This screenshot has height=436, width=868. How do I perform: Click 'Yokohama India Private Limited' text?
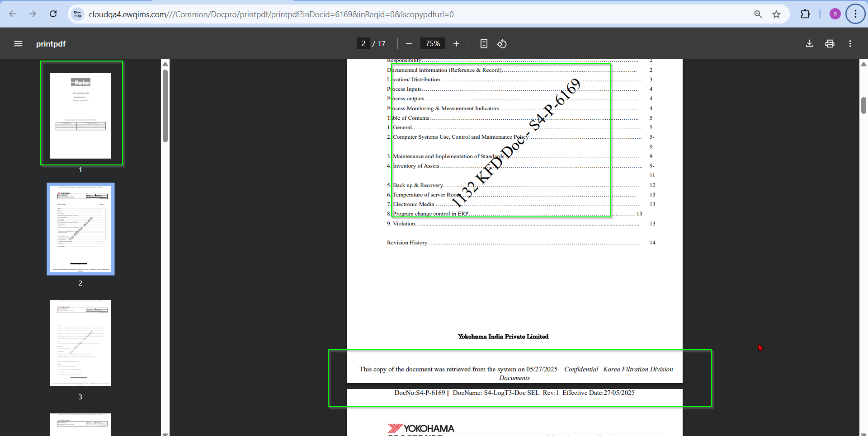click(x=503, y=337)
